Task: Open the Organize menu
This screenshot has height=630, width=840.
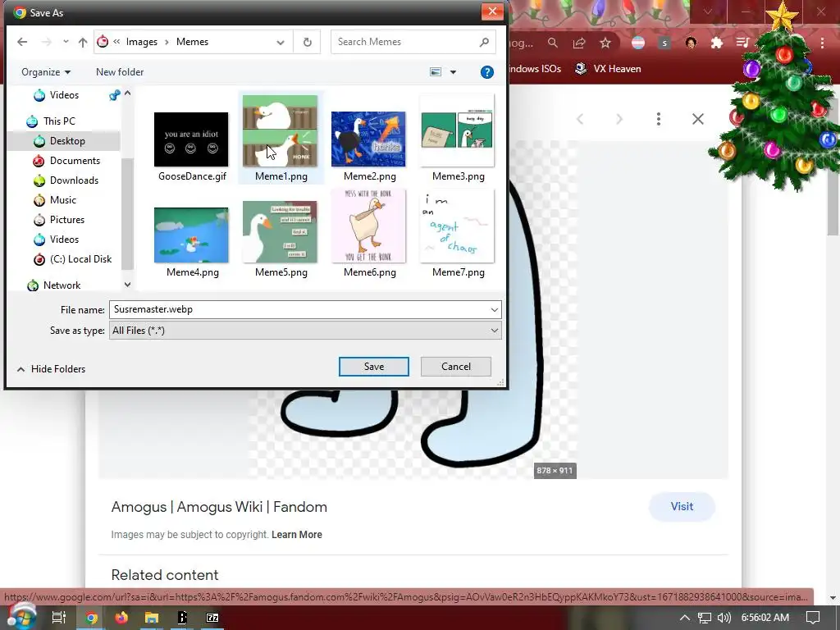Action: pyautogui.click(x=46, y=72)
